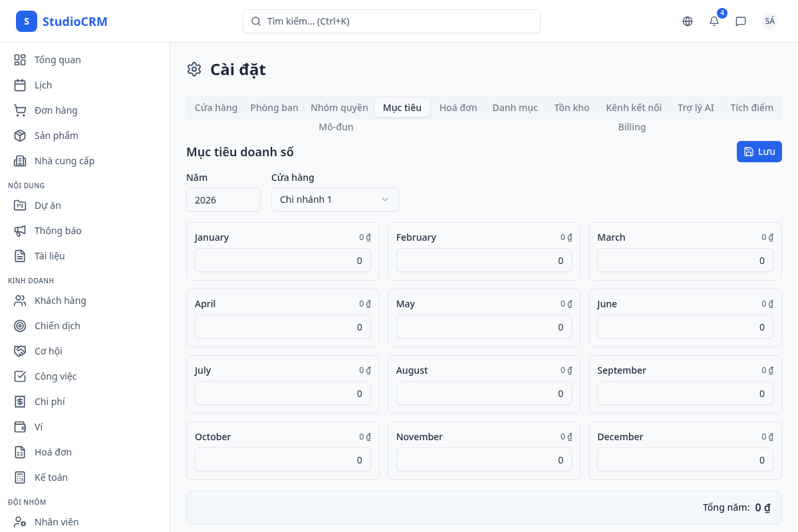Go to Khách hàng in sidebar
The image size is (798, 532).
point(60,301)
